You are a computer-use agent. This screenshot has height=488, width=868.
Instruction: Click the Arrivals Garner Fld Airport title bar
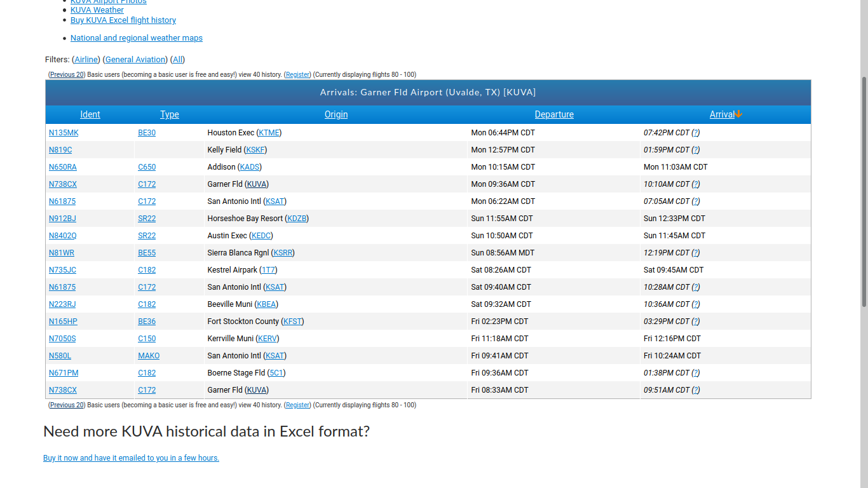pos(428,93)
